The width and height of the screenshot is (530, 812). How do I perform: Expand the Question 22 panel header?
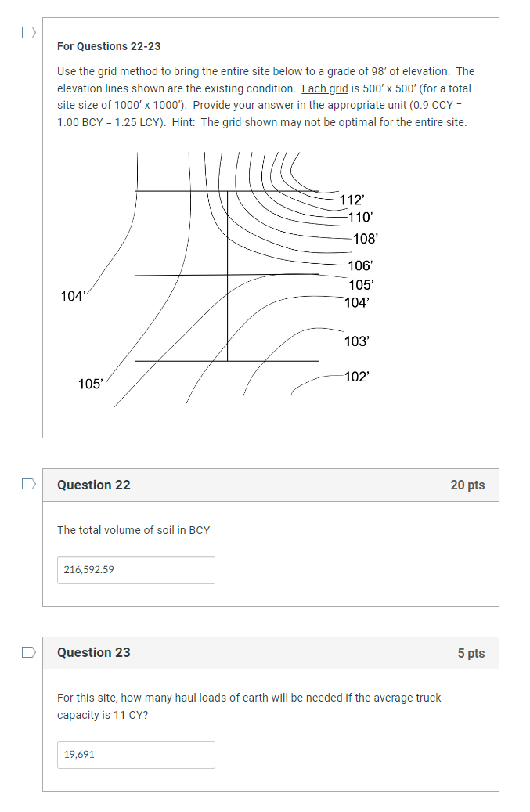270,485
